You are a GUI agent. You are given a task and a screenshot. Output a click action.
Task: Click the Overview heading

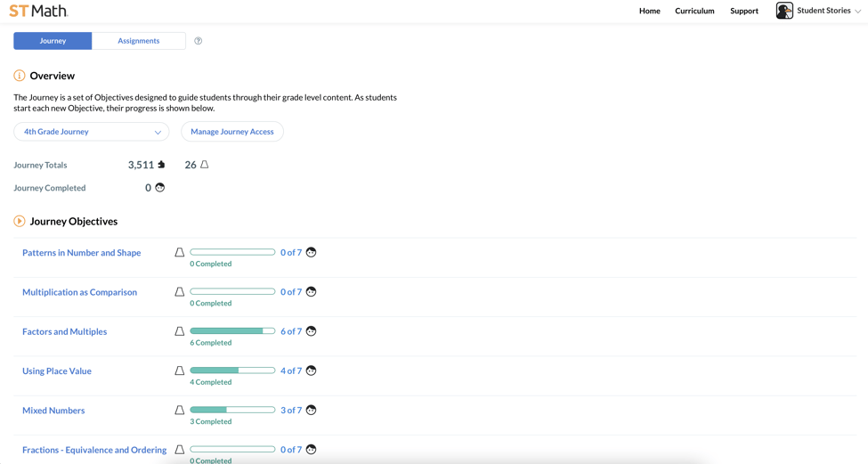(x=52, y=76)
